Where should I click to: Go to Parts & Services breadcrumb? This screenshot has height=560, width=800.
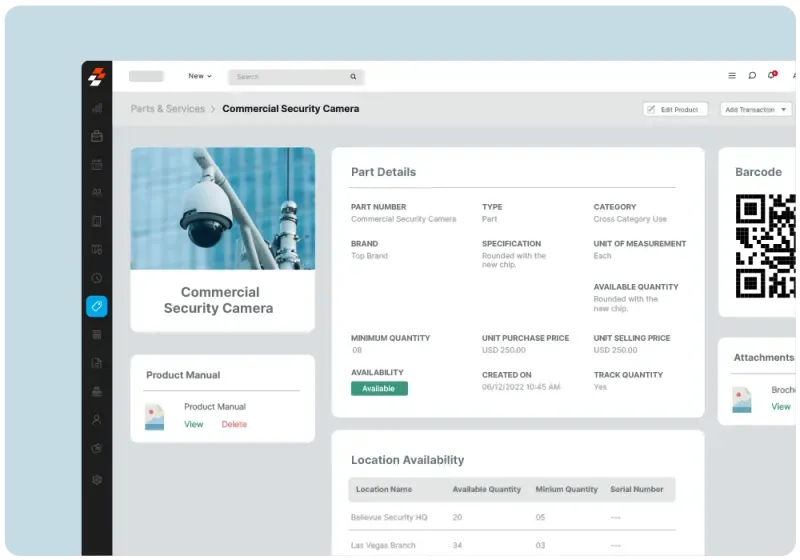(x=167, y=109)
